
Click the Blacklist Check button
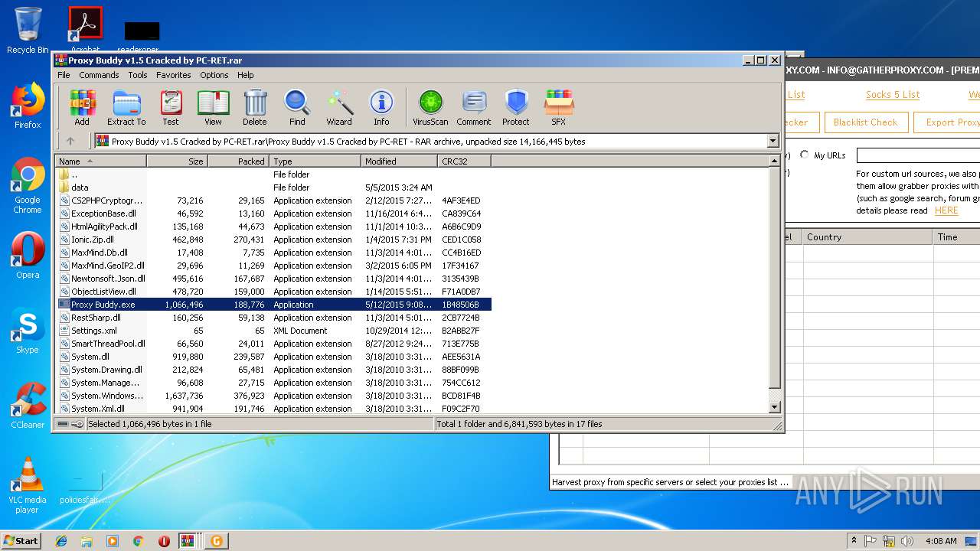point(865,122)
